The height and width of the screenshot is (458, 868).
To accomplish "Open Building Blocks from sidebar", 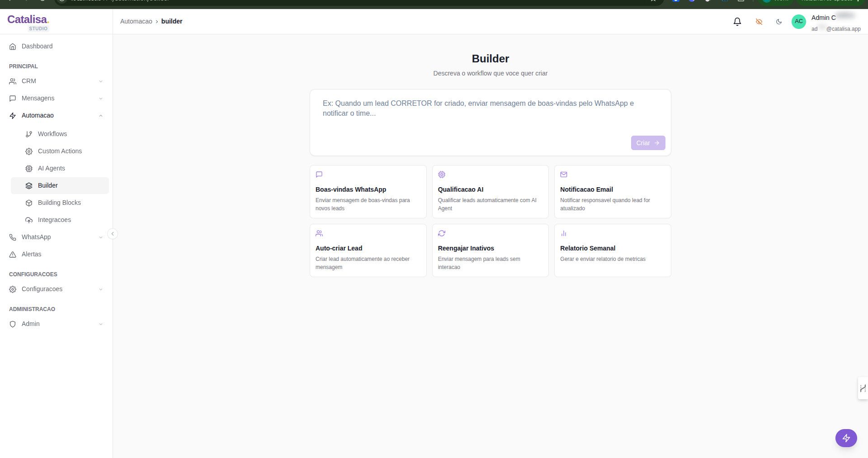I will 59,203.
